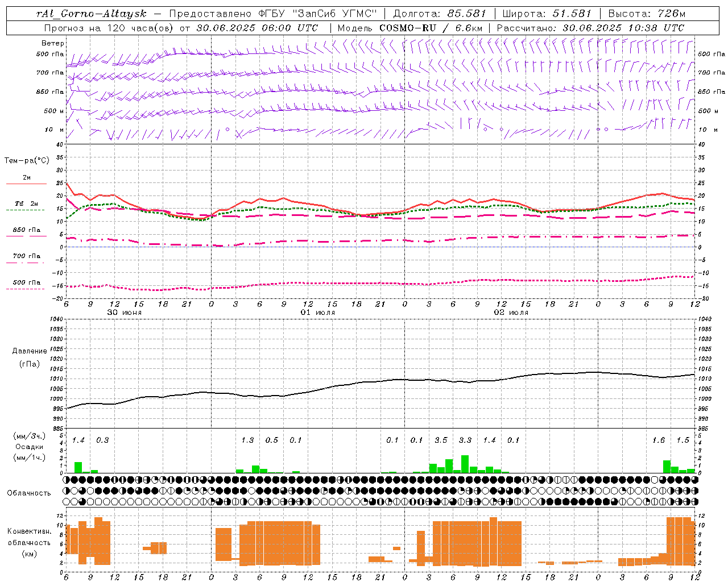Click the forecast start time 30.06.2025 06:00 UTC
Image resolution: width=728 pixels, height=582 pixels.
257,28
